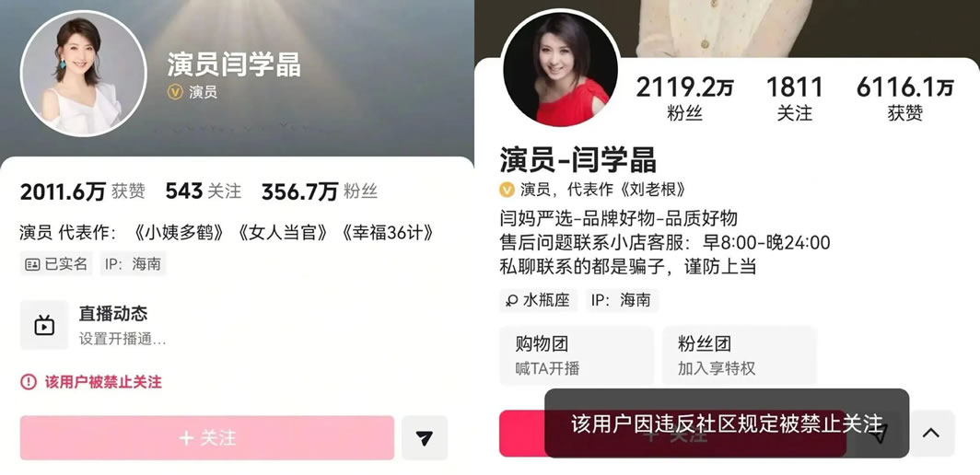
Task: Open the 粉丝团 fan club card
Action: pos(740,355)
